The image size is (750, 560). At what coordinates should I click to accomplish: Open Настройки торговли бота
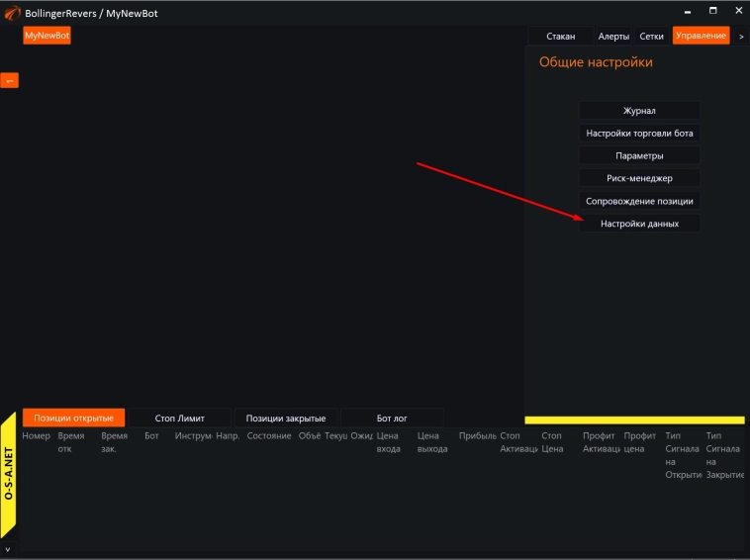click(x=639, y=134)
